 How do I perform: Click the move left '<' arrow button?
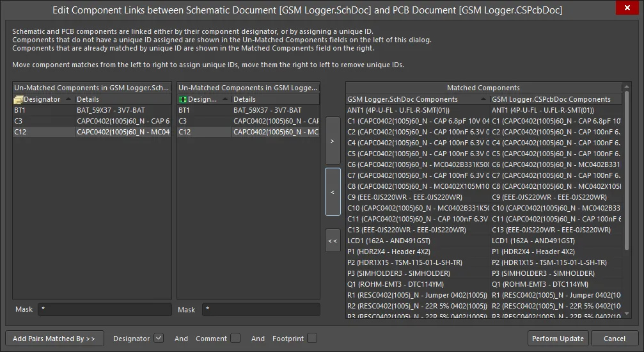[x=333, y=191]
